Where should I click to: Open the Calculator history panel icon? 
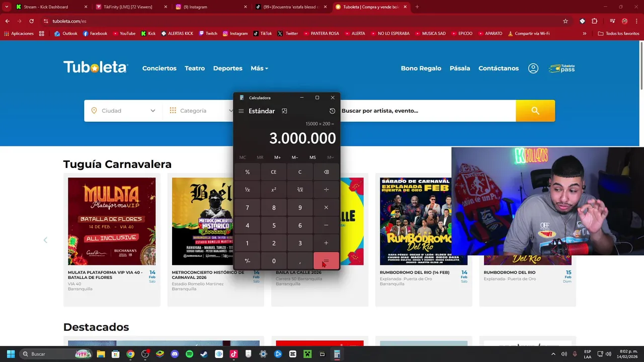coord(332,111)
